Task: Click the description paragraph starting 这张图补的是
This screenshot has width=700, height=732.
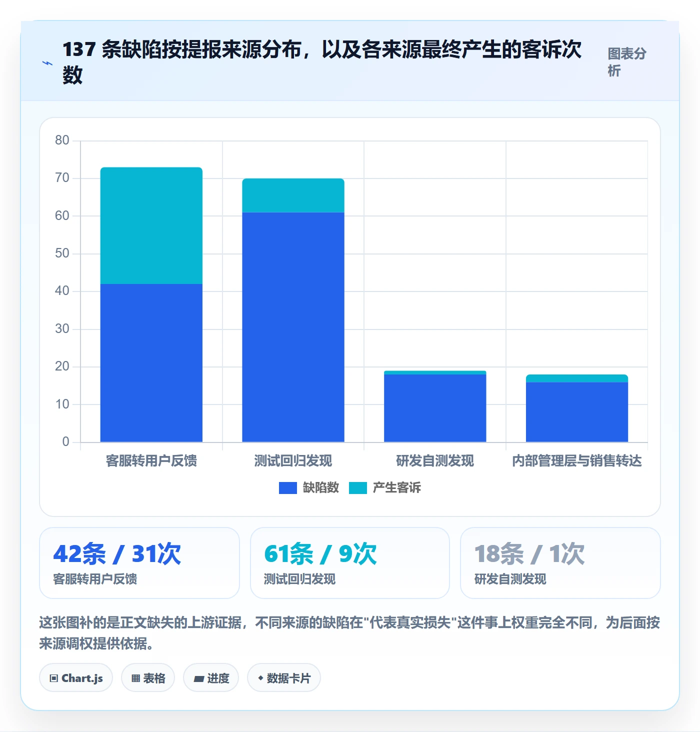Action: coord(349,633)
